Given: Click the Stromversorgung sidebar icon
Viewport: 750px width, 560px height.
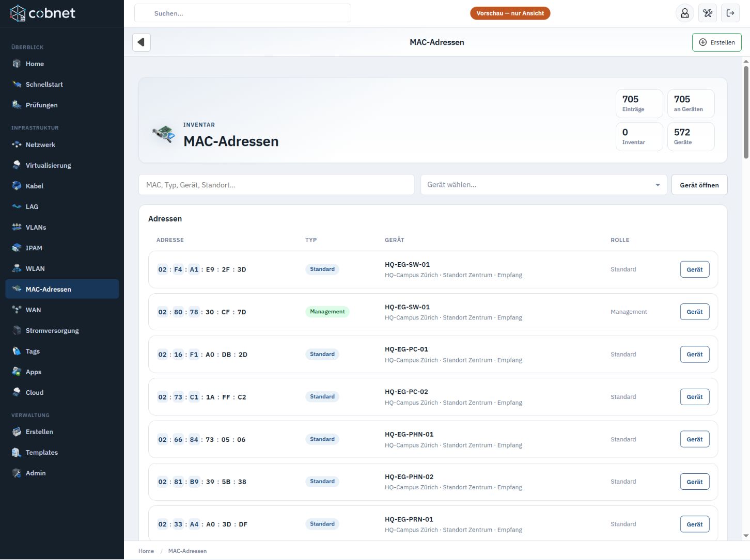Looking at the screenshot, I should tap(17, 331).
